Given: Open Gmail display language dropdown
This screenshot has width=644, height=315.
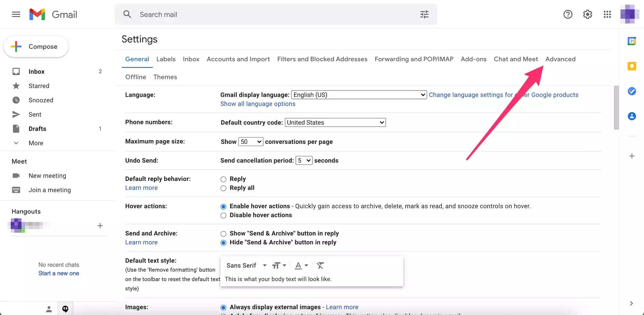Looking at the screenshot, I should 359,95.
